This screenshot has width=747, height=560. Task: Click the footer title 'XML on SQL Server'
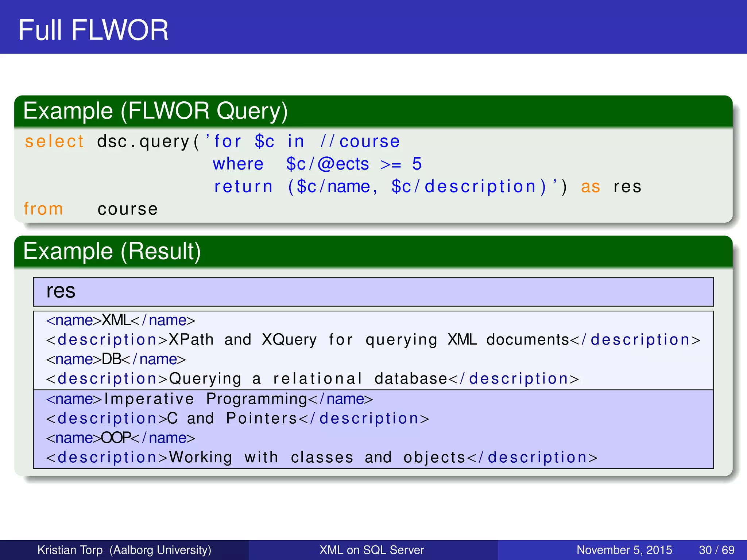[x=372, y=550]
